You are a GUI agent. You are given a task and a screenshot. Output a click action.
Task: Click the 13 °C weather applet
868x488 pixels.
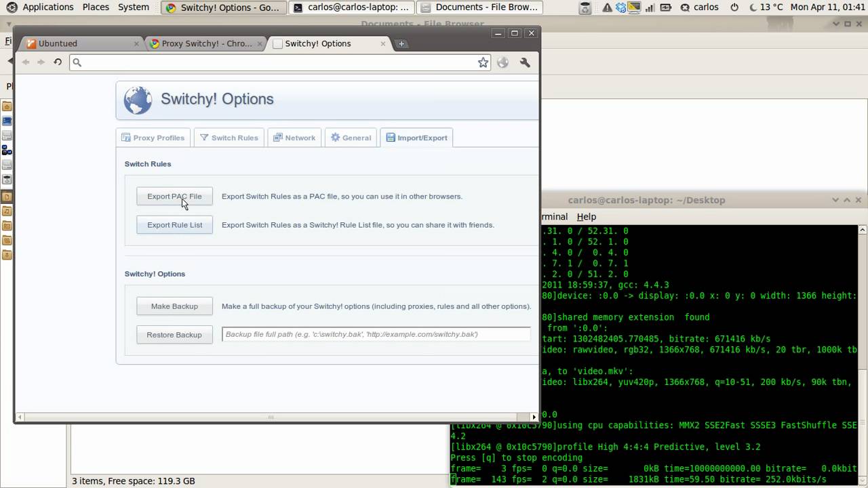766,7
